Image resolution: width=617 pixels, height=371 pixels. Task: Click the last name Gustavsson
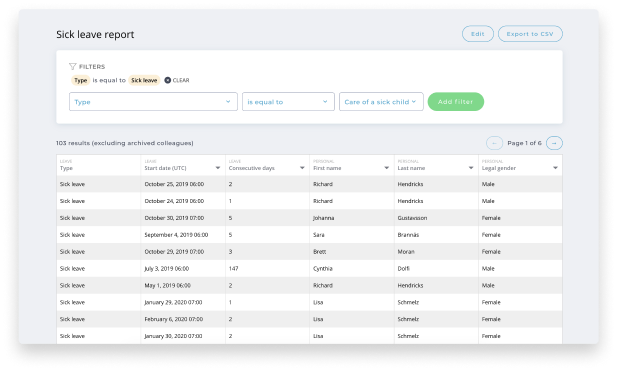(x=412, y=218)
